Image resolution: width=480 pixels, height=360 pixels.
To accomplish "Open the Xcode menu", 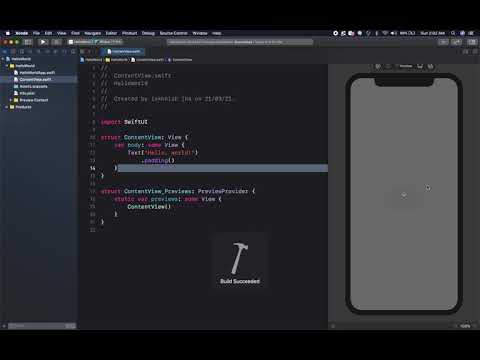I will click(22, 33).
